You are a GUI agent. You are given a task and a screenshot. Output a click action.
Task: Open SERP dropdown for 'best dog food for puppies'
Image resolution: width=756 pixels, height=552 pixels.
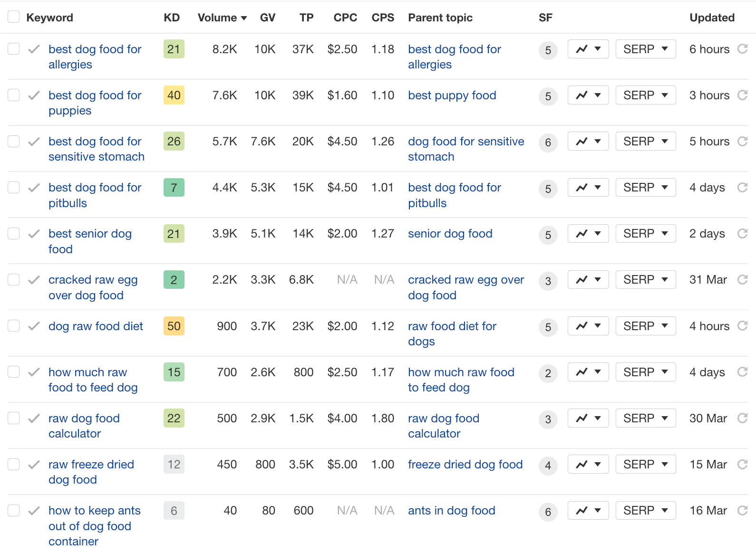[646, 95]
